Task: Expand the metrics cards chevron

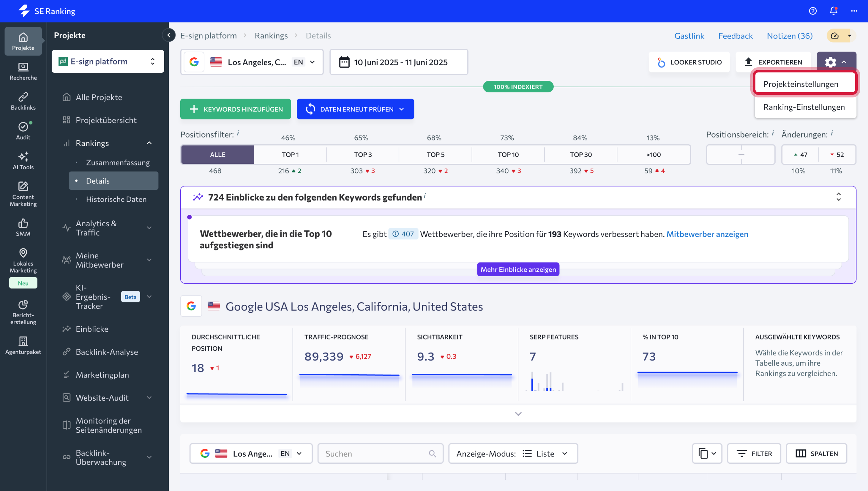Action: coord(518,414)
